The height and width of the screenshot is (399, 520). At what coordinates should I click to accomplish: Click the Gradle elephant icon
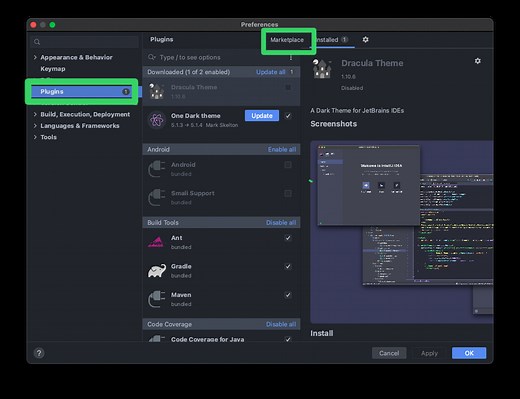click(157, 271)
